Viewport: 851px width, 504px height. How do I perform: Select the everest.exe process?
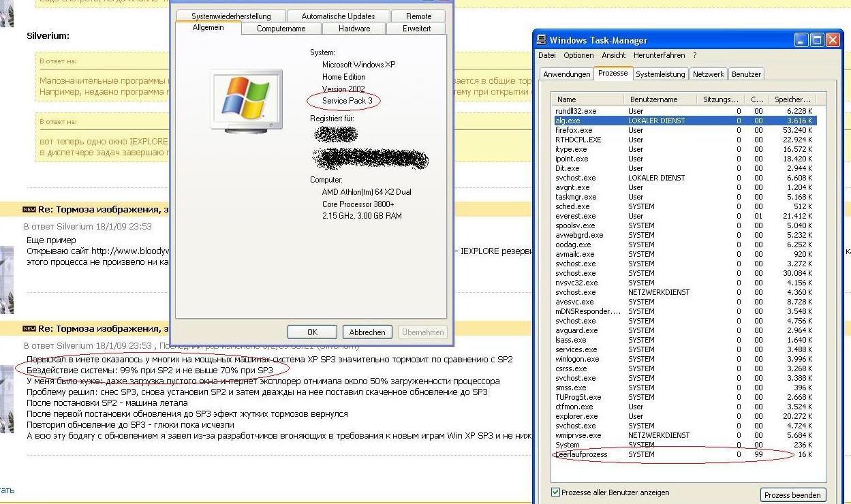click(684, 216)
